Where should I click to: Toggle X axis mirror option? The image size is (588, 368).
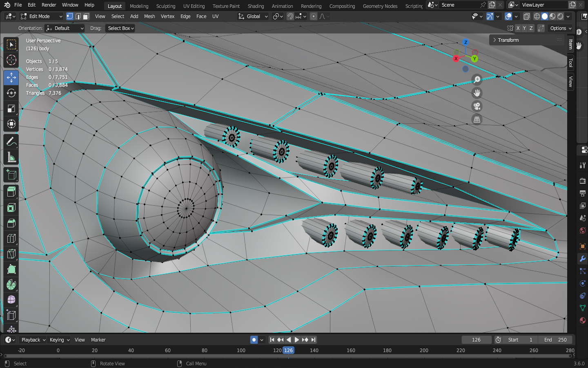tap(518, 28)
